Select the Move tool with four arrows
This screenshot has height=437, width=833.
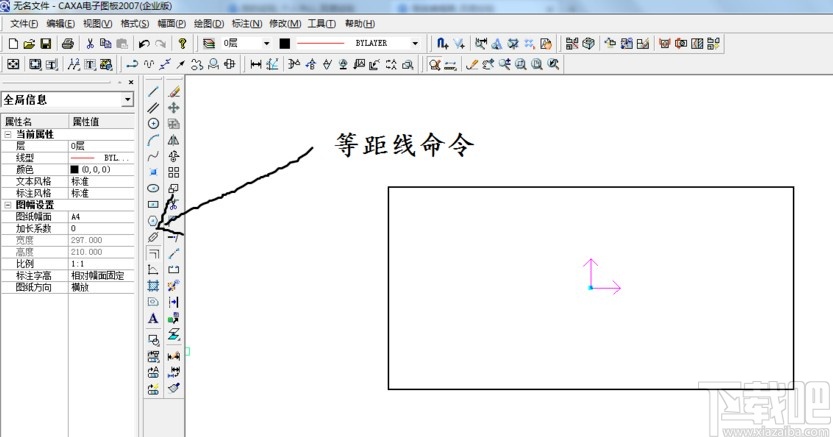coord(174,108)
